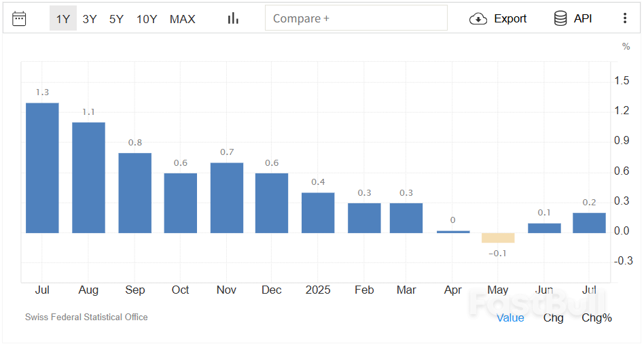Switch to 3Y time range
The image size is (644, 344).
click(x=90, y=19)
